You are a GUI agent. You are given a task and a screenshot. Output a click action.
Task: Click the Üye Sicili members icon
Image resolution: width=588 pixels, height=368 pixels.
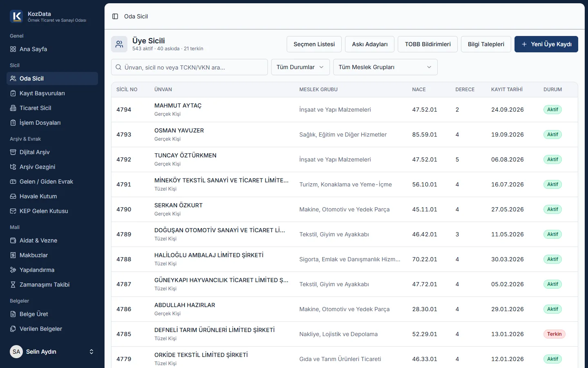coord(119,44)
